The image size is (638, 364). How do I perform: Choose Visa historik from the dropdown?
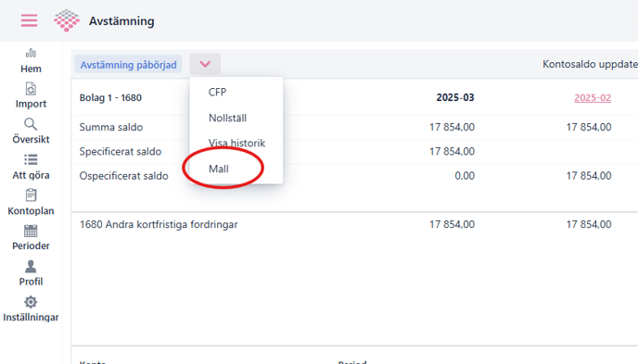click(236, 143)
